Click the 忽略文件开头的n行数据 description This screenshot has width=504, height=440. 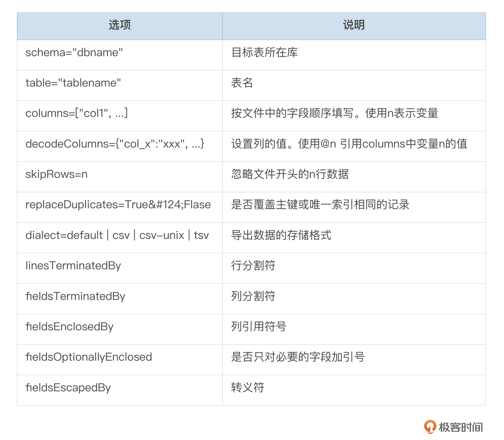[290, 174]
